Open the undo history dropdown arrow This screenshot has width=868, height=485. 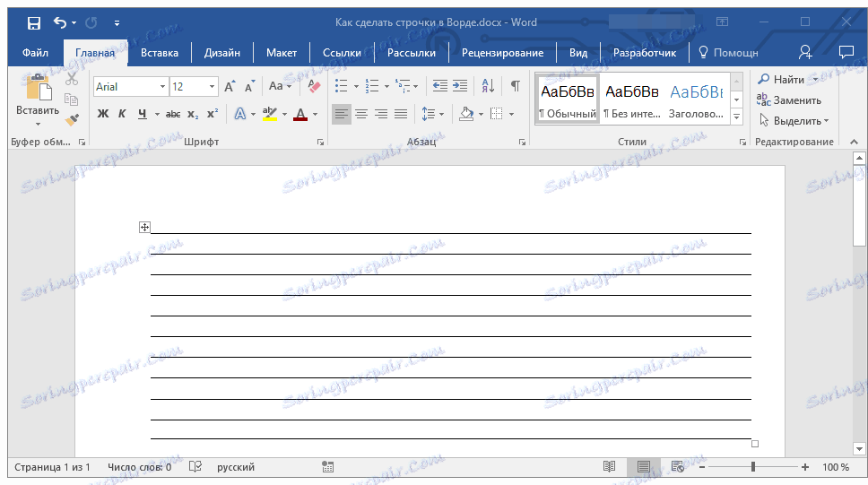74,23
